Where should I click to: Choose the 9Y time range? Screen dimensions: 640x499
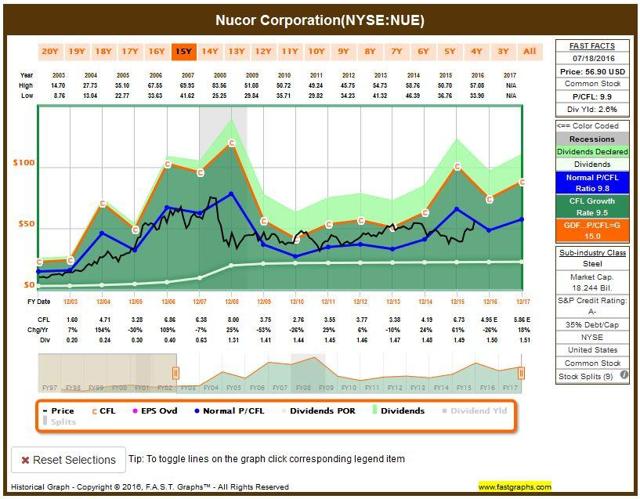click(343, 51)
